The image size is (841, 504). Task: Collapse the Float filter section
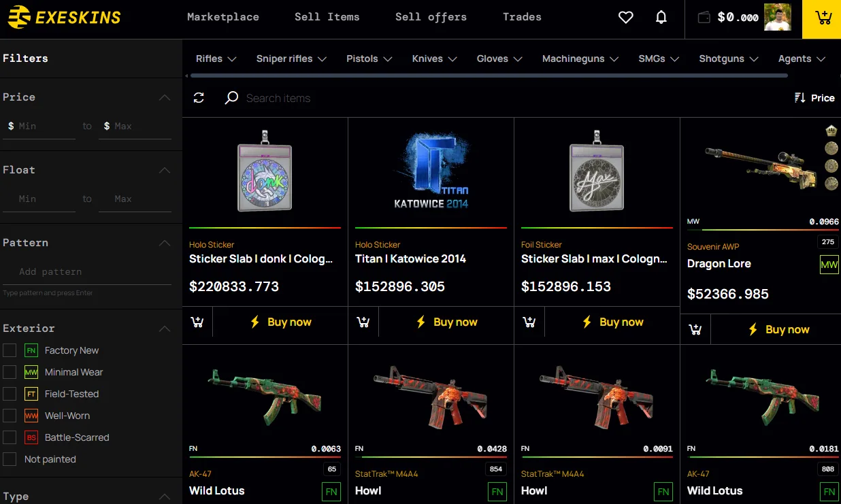[x=165, y=170]
